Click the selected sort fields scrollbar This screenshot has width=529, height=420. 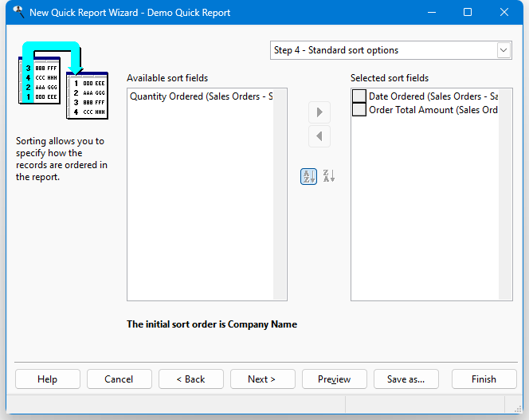pyautogui.click(x=505, y=194)
